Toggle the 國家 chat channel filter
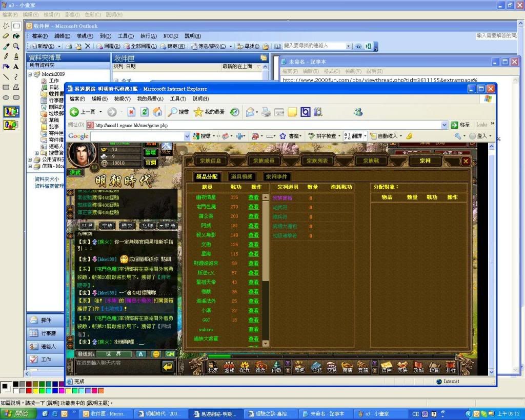This screenshot has height=420, width=525. tap(128, 226)
